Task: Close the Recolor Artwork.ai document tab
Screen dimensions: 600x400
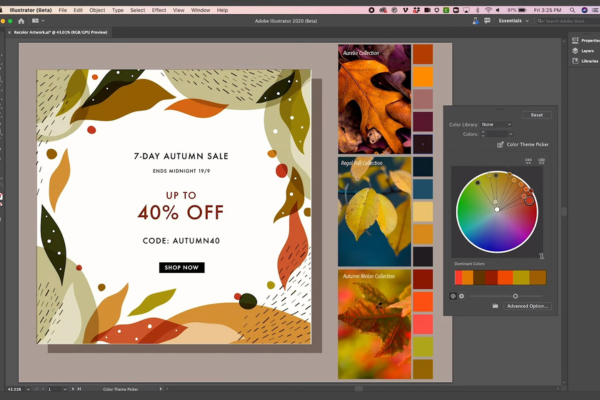Action: coord(9,33)
